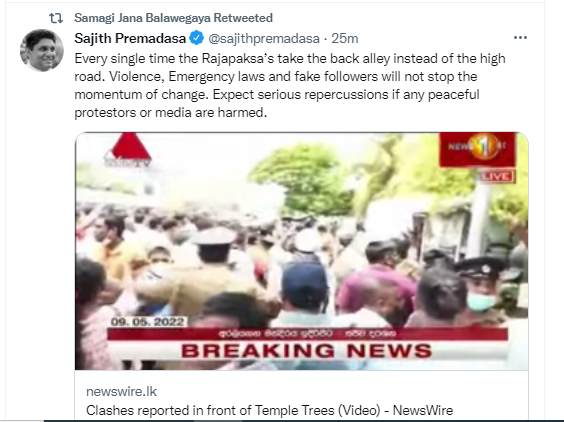The image size is (564, 422).
Task: Click the 09.05.2022 date stamp
Action: pos(147,322)
